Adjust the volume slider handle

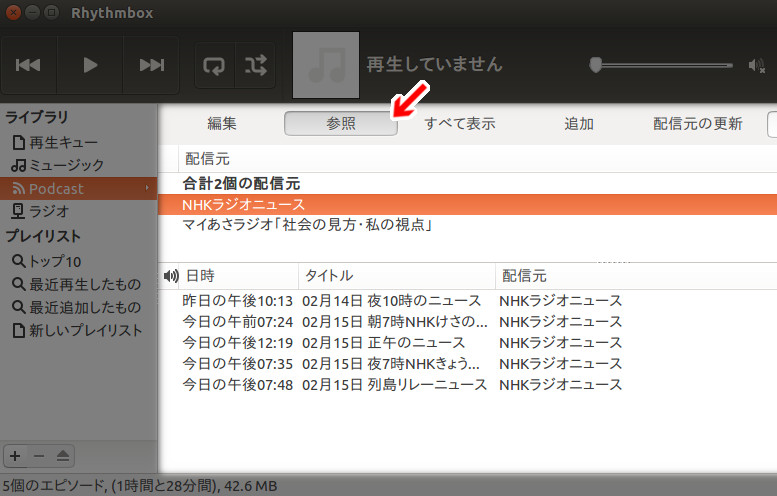pyautogui.click(x=596, y=64)
